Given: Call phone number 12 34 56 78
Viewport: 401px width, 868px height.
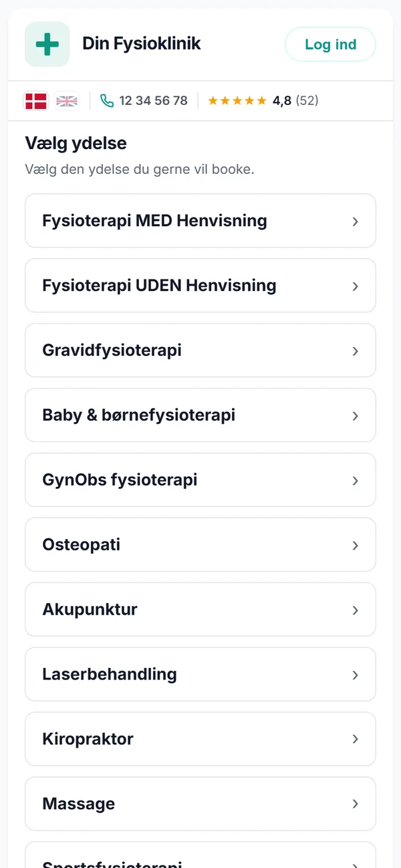Looking at the screenshot, I should (x=153, y=101).
